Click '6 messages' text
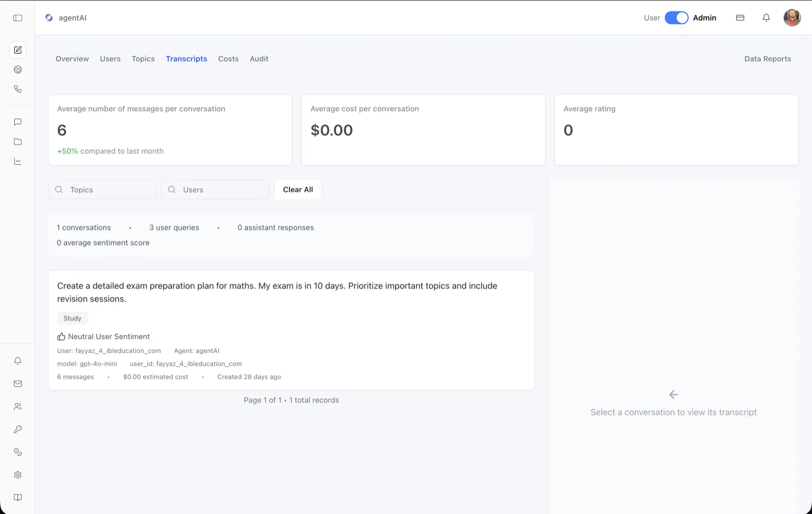The height and width of the screenshot is (514, 812). coord(76,377)
